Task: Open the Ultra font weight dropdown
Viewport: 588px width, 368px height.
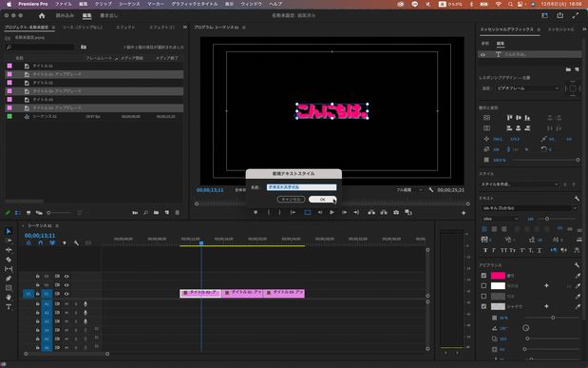Action: 500,219
